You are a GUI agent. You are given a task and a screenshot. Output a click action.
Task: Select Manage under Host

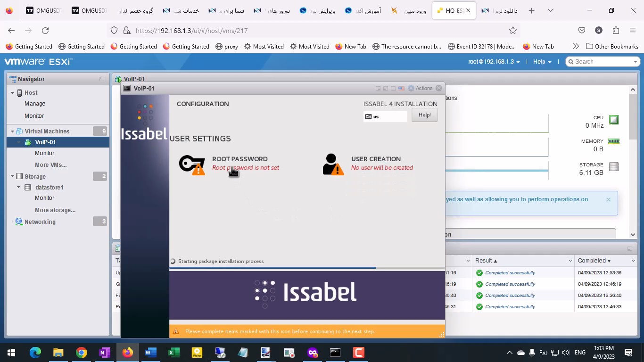(x=35, y=104)
